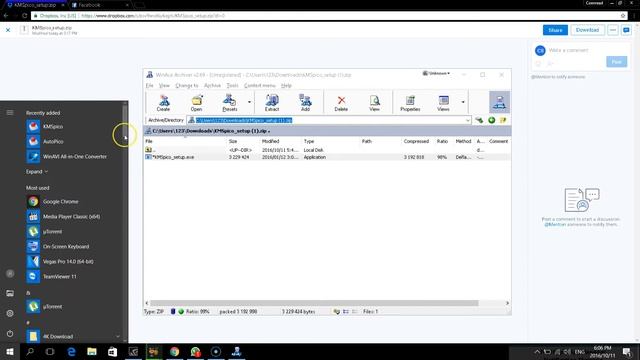Image resolution: width=640 pixels, height=360 pixels.
Task: Expand the Recently added list
Action: click(37, 172)
